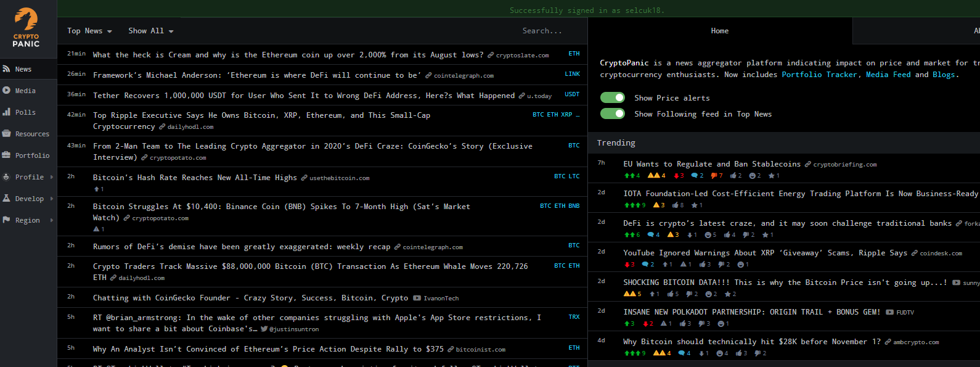Open the Portfolio Tracker link

(x=820, y=75)
